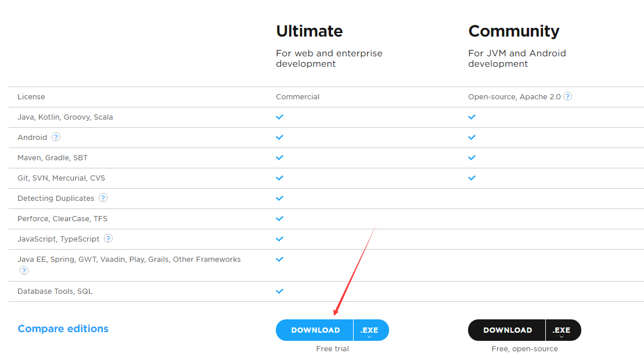Screen dimensions: 644x360
Task: Click Ultimate checkmark in Perforce, ClearCase row
Action: pyautogui.click(x=279, y=218)
